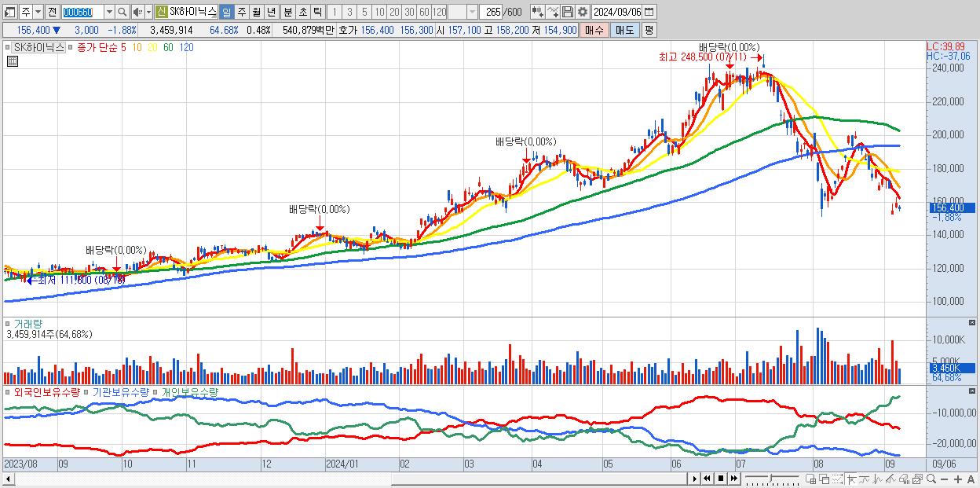Click the add chart pane icon in bottom toolbar

[811, 479]
